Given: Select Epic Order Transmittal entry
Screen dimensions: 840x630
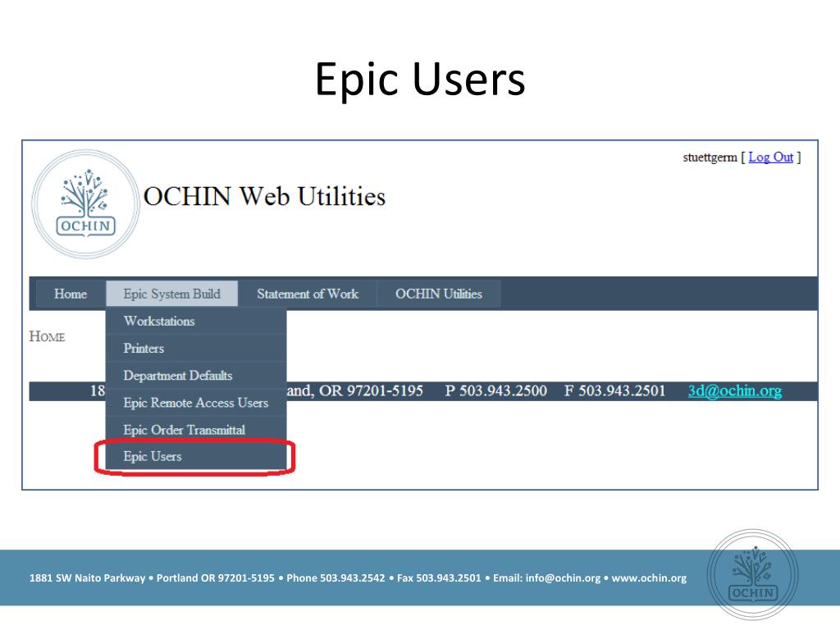Looking at the screenshot, I should (196, 430).
